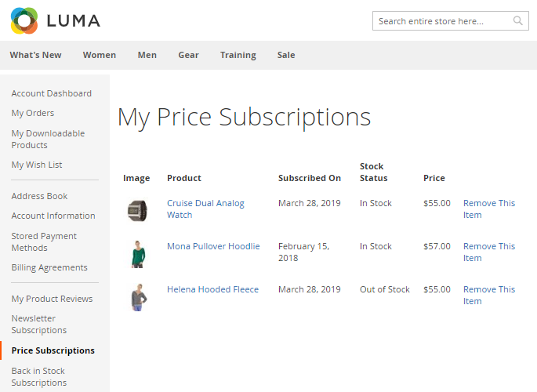
Task: Open My Product Reviews page
Action: [x=52, y=299]
